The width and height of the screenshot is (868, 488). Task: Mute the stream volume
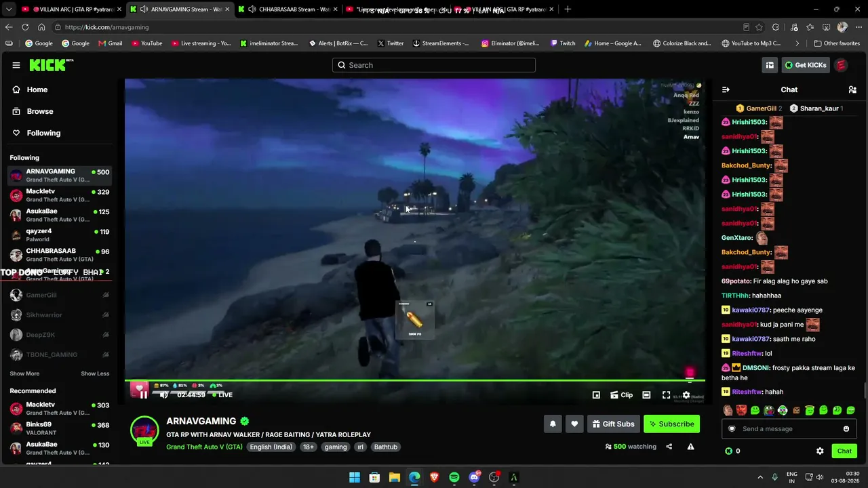coord(163,394)
